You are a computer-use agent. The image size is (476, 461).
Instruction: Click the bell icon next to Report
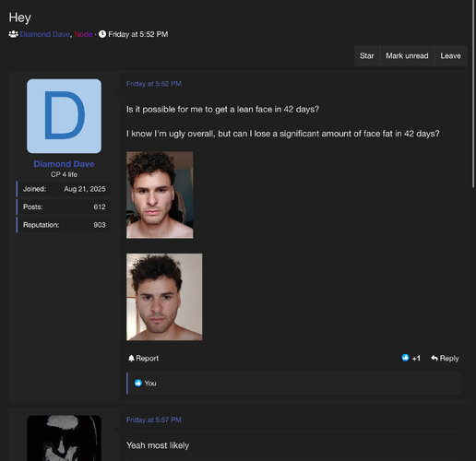coord(131,359)
